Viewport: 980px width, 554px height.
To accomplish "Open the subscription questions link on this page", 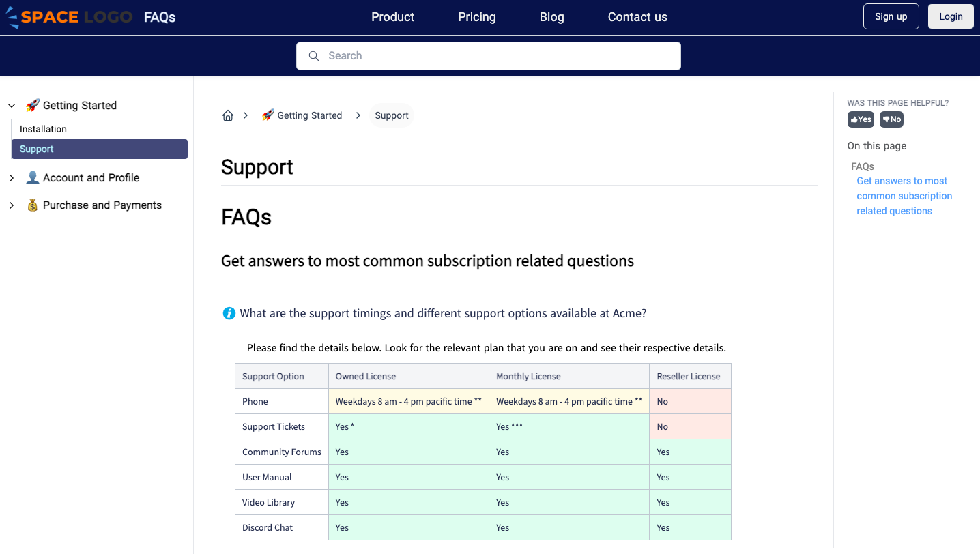I will coord(902,195).
